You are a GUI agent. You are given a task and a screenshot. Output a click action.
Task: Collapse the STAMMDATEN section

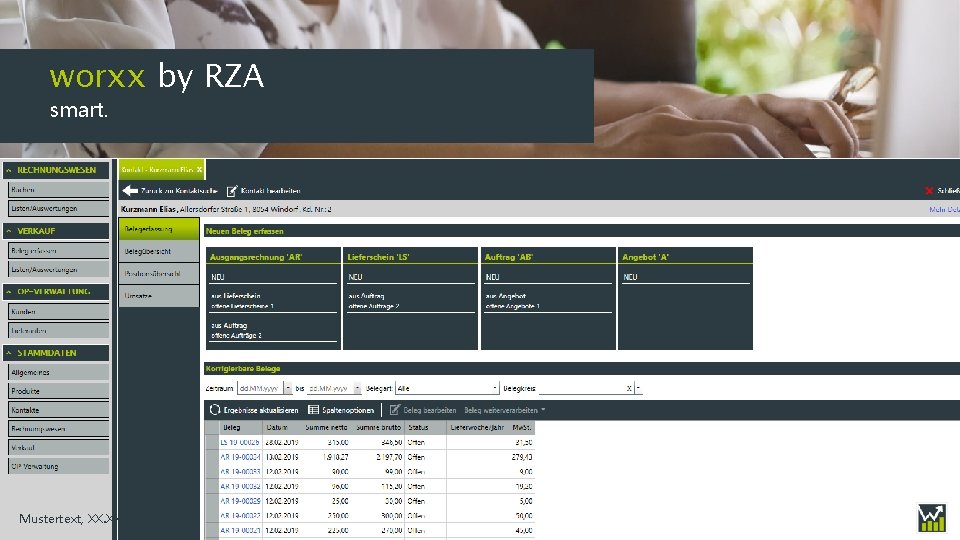point(9,353)
